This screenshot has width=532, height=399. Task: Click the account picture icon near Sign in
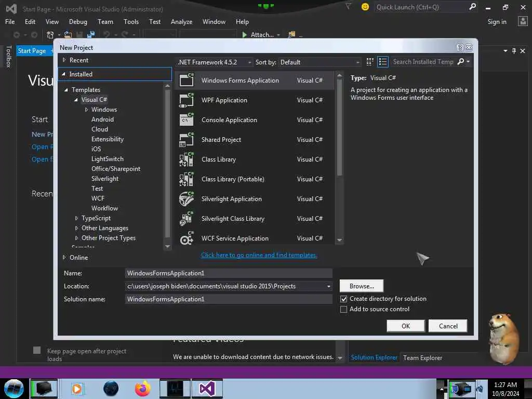click(523, 21)
